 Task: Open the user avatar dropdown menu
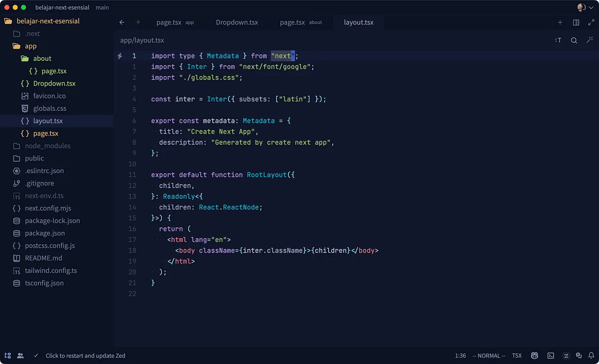tap(585, 7)
